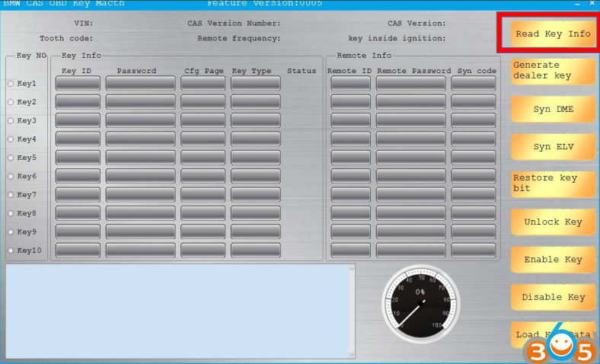Select the Key10 radio button

click(x=11, y=251)
